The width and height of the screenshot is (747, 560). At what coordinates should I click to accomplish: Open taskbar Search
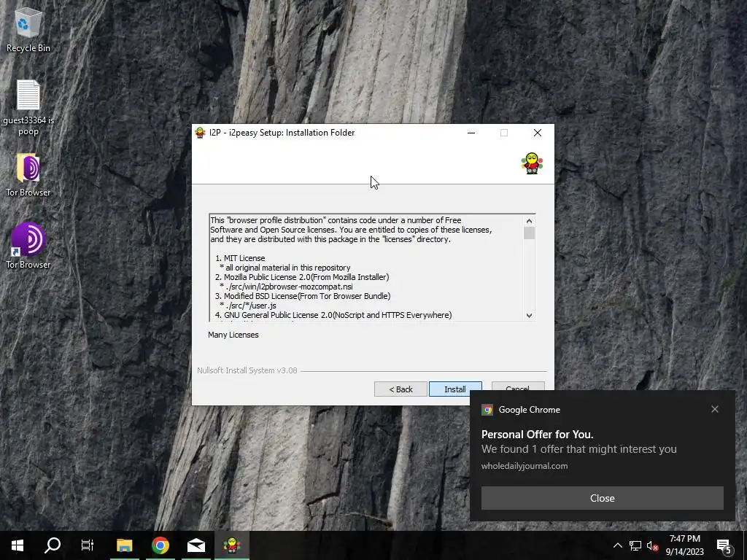[53, 545]
